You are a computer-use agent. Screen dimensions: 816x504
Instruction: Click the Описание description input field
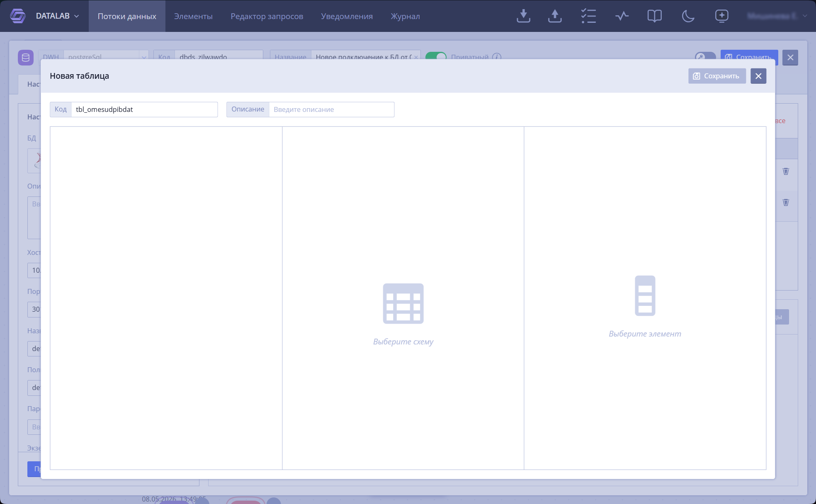331,109
